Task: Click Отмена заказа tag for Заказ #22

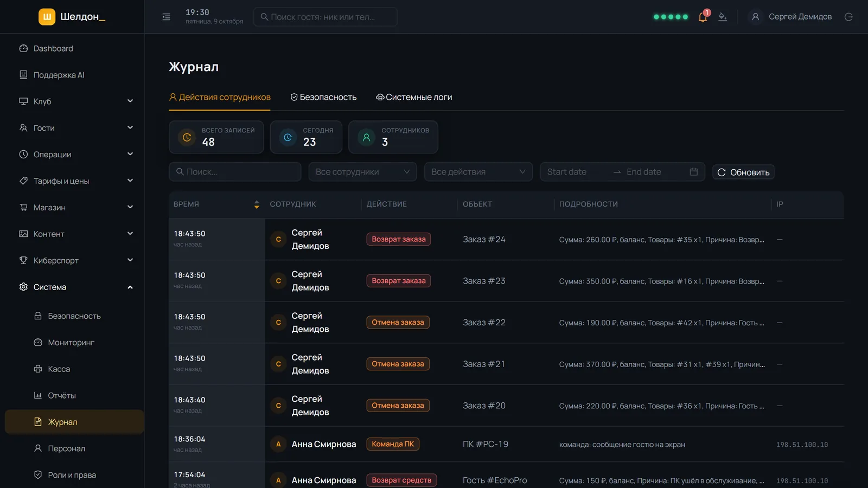Action: pos(398,322)
